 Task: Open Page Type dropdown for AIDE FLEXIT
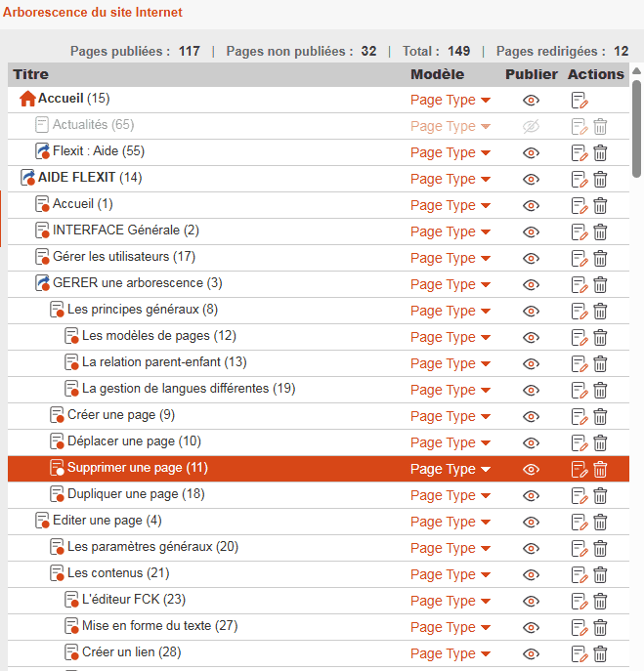point(450,179)
